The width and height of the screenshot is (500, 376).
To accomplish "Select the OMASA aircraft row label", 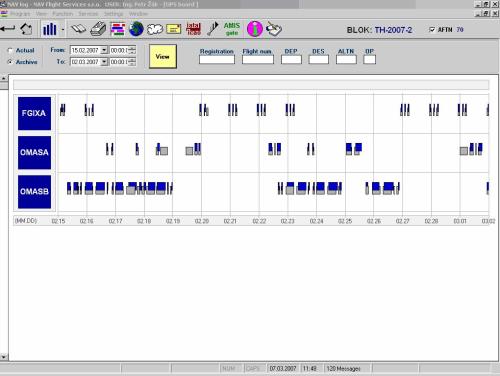I will pyautogui.click(x=34, y=152).
